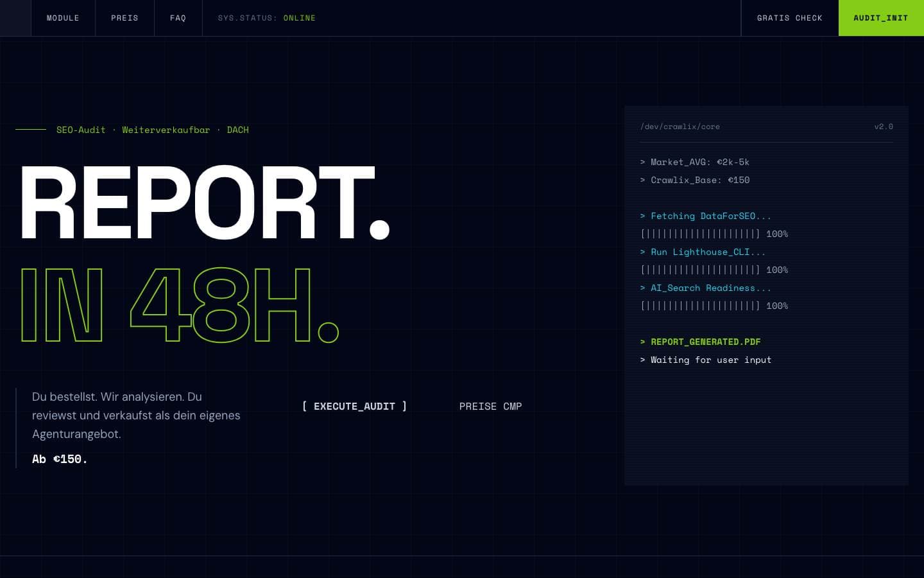Click the 'v2.0' version label
The height and width of the screenshot is (578, 924).
pyautogui.click(x=884, y=127)
